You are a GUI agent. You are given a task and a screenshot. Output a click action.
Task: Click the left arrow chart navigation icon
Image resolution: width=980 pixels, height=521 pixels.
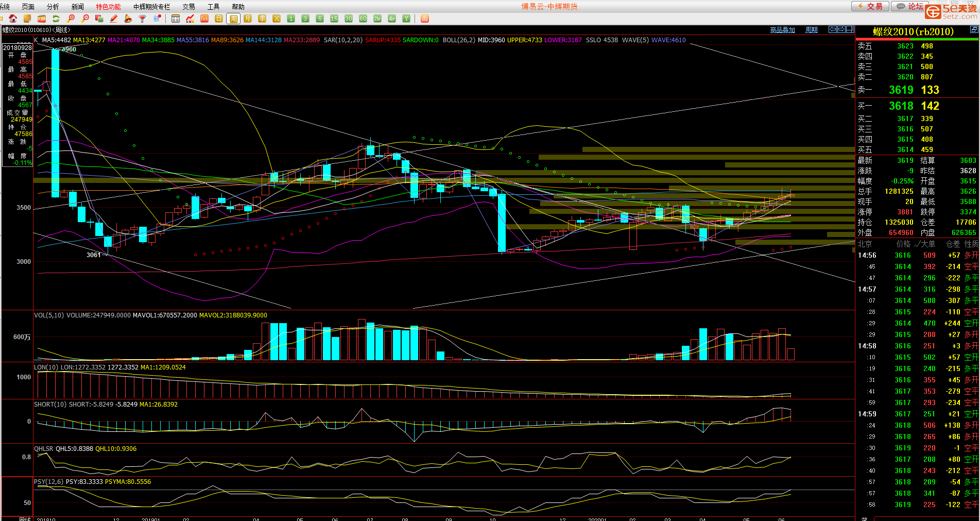pyautogui.click(x=833, y=29)
